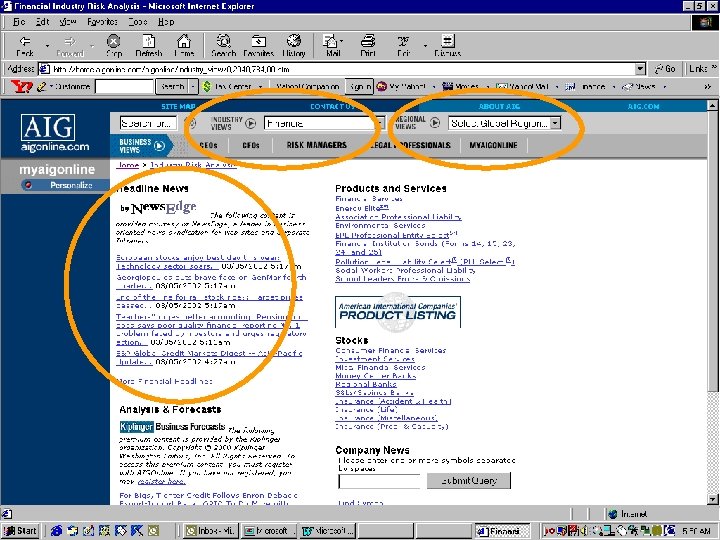Click the Windows Start button
Viewport: 720px width, 540px height.
tap(21, 531)
